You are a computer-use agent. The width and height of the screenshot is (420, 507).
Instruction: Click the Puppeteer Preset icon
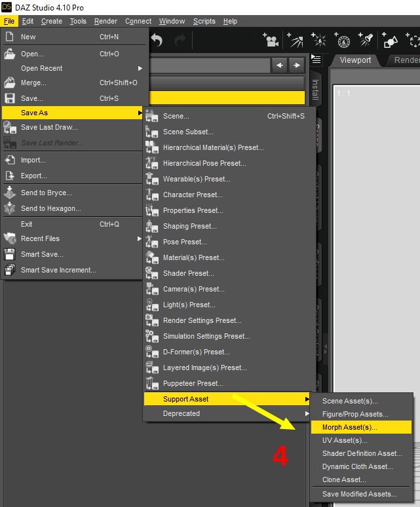click(x=151, y=383)
